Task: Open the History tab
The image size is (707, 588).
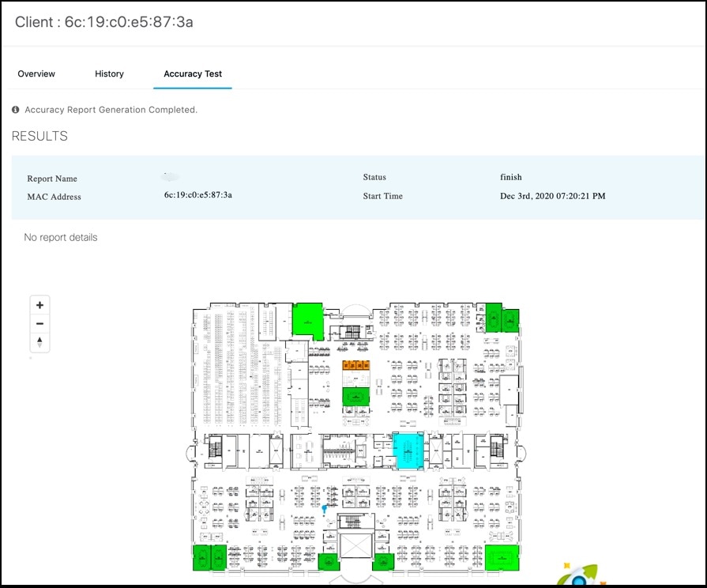Action: tap(109, 73)
